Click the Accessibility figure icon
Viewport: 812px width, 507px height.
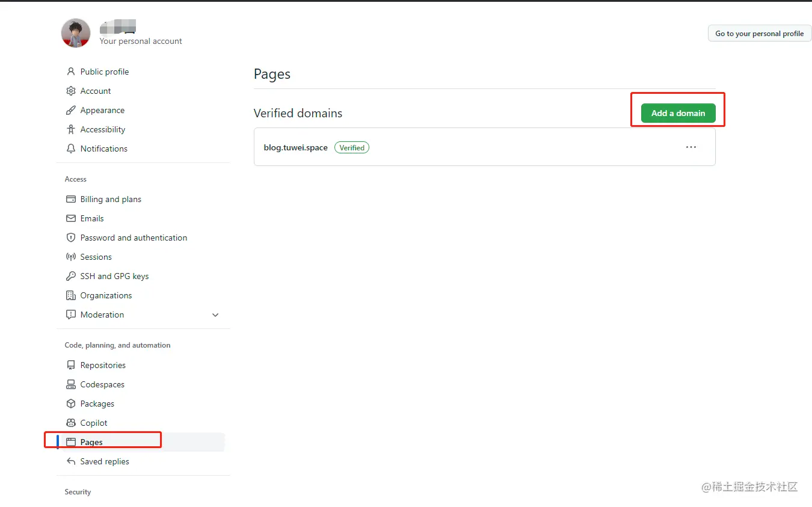pyautogui.click(x=71, y=129)
